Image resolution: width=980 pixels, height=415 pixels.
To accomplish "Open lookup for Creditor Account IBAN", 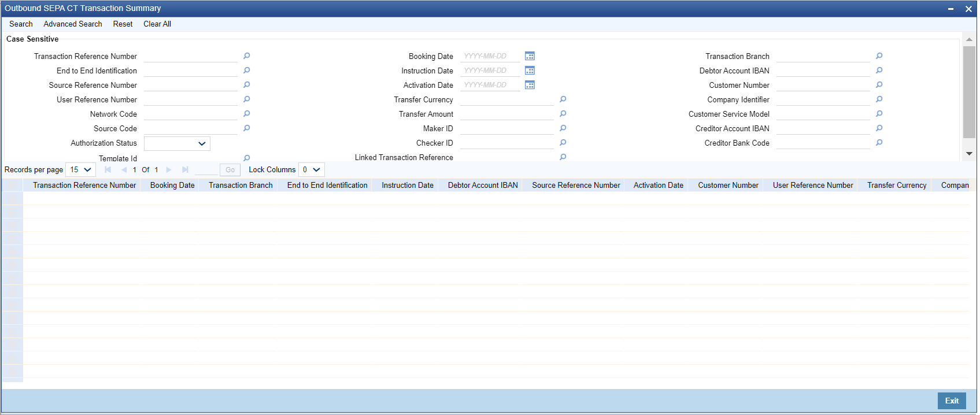I will click(x=879, y=128).
